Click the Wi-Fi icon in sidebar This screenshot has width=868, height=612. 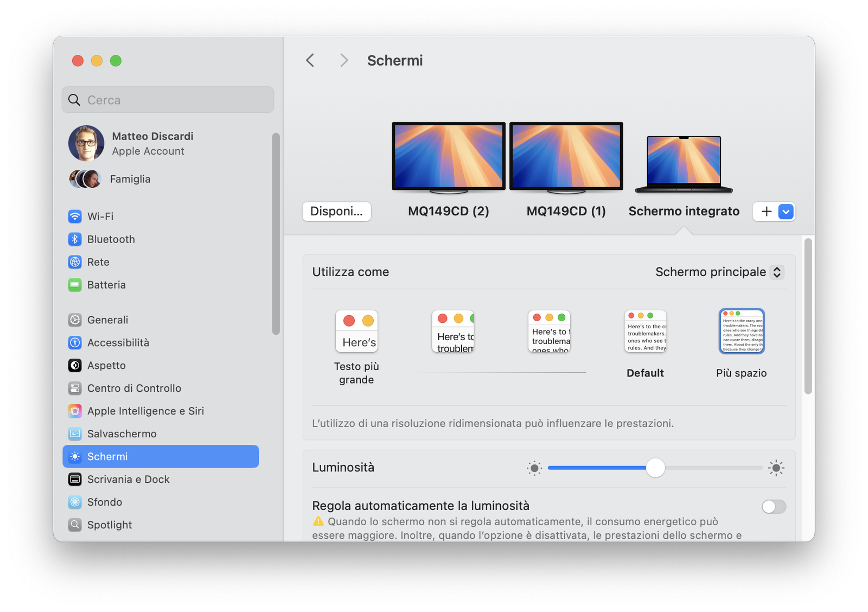75,216
